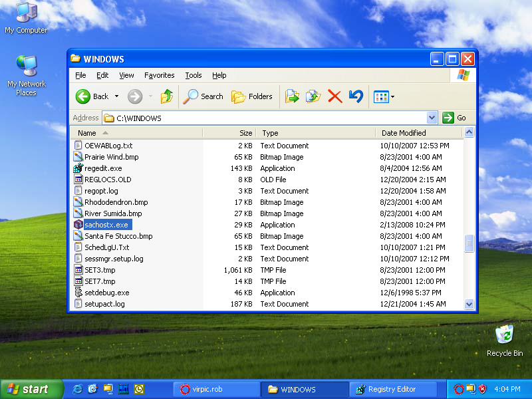Select SchedLgU.Txt in the list
This screenshot has height=399, width=532.
point(107,247)
